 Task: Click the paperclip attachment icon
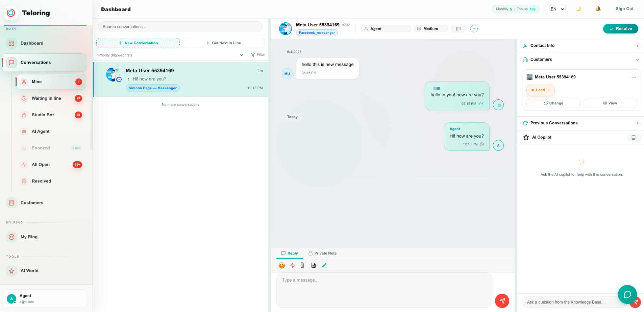(x=302, y=265)
